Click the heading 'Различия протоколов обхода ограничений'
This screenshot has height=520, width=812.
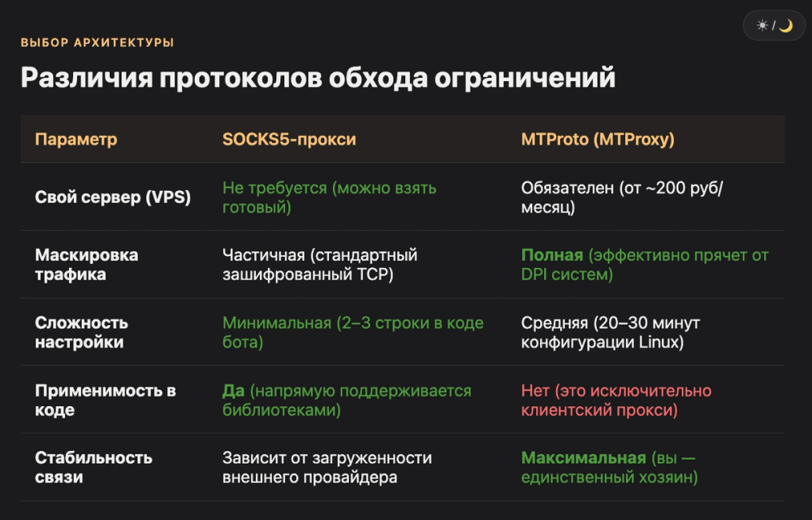318,78
